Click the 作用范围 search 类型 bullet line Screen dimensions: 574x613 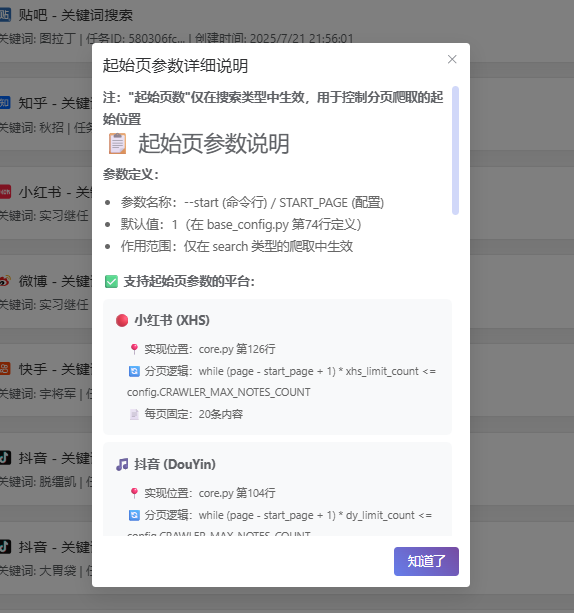(237, 246)
